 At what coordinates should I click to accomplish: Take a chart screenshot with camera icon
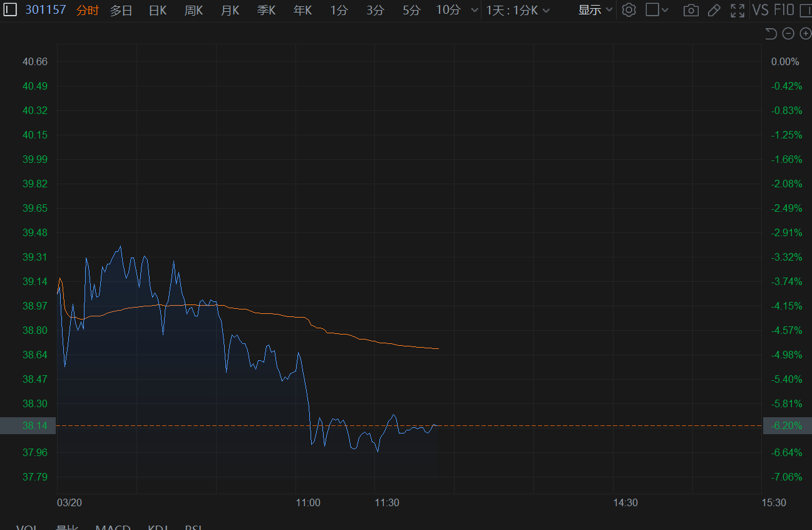point(691,10)
